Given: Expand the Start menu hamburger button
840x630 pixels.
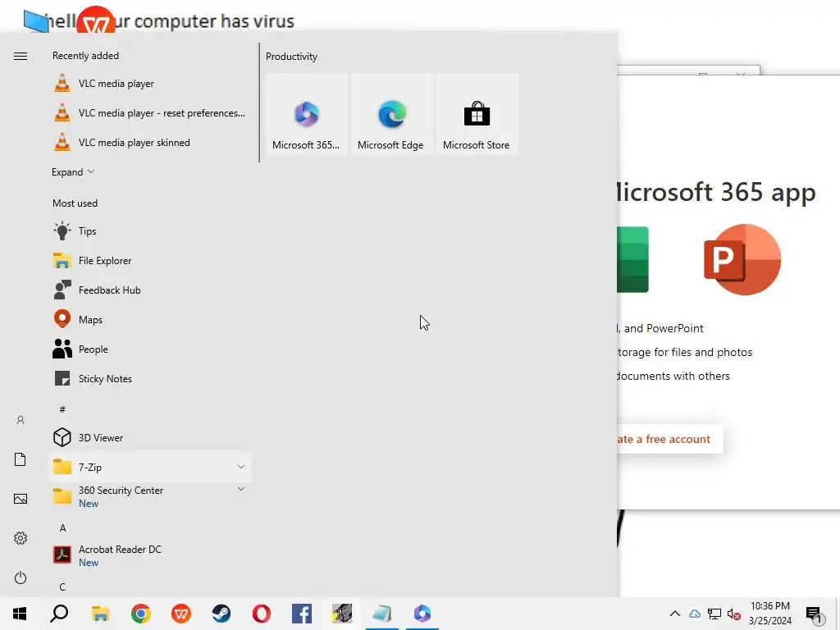Looking at the screenshot, I should pyautogui.click(x=21, y=57).
